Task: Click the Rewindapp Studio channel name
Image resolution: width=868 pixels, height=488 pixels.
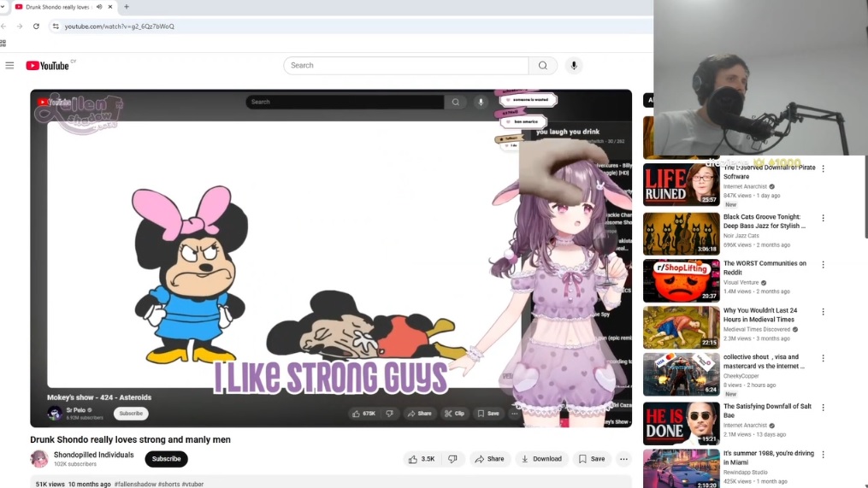Action: (x=745, y=472)
